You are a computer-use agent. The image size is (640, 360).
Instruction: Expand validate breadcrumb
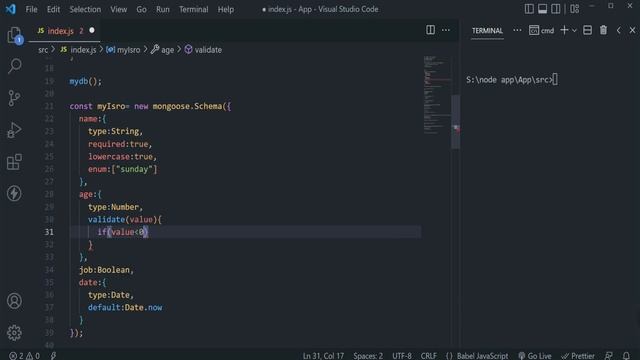pyautogui.click(x=203, y=50)
